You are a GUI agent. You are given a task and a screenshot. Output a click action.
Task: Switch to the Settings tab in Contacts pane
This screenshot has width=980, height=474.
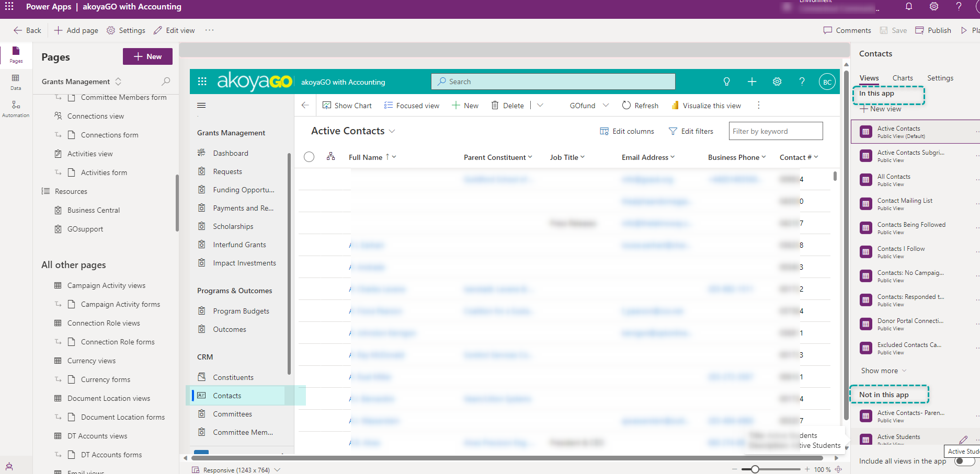point(940,78)
